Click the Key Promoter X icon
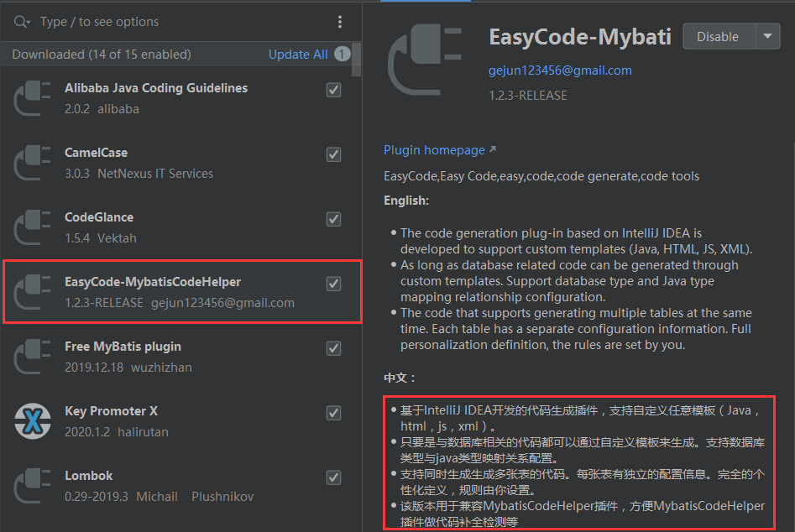795x532 pixels. pos(33,421)
